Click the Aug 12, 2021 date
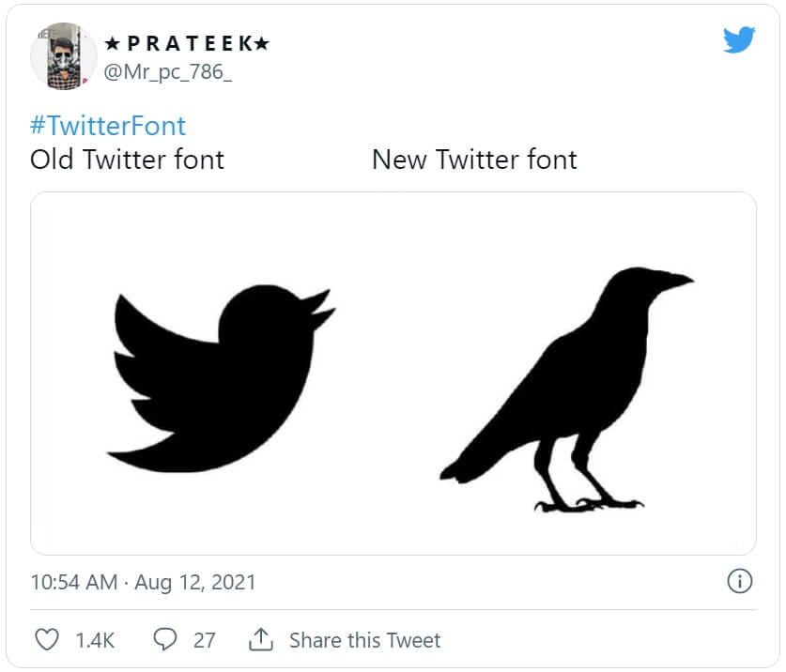 coord(194,582)
